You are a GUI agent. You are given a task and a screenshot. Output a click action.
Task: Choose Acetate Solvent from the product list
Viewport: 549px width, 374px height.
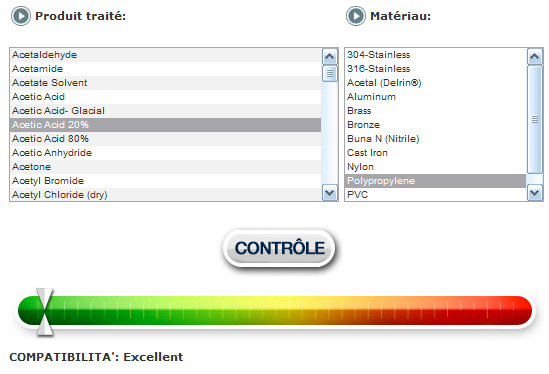166,83
